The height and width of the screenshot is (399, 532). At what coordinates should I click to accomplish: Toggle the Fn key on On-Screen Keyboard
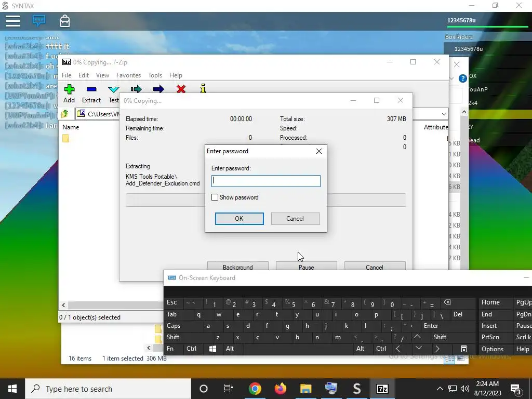(x=170, y=349)
